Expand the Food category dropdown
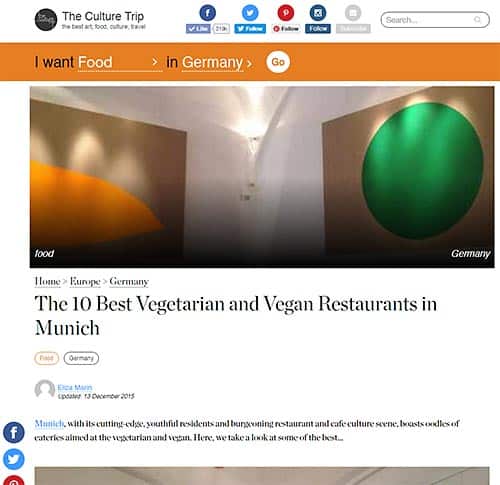This screenshot has height=485, width=500. click(x=120, y=62)
